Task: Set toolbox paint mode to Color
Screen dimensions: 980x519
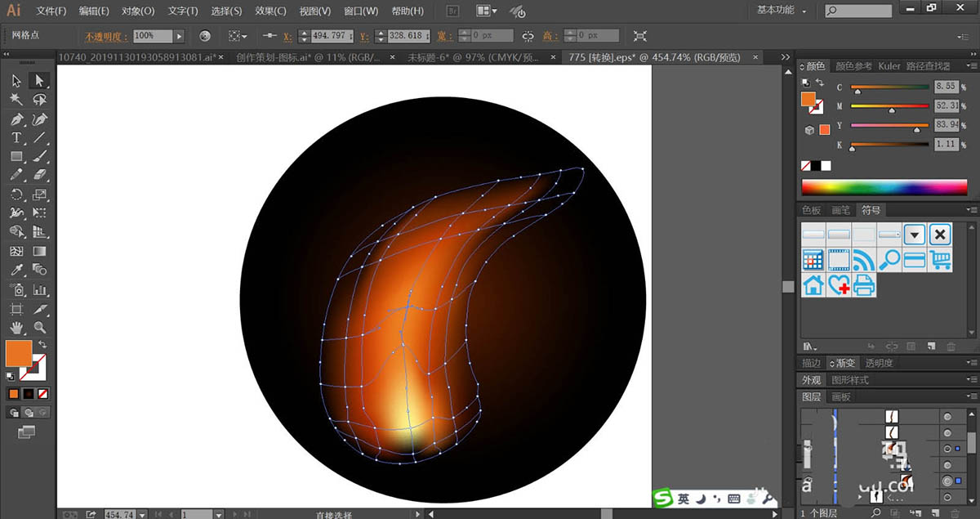Action: point(13,393)
